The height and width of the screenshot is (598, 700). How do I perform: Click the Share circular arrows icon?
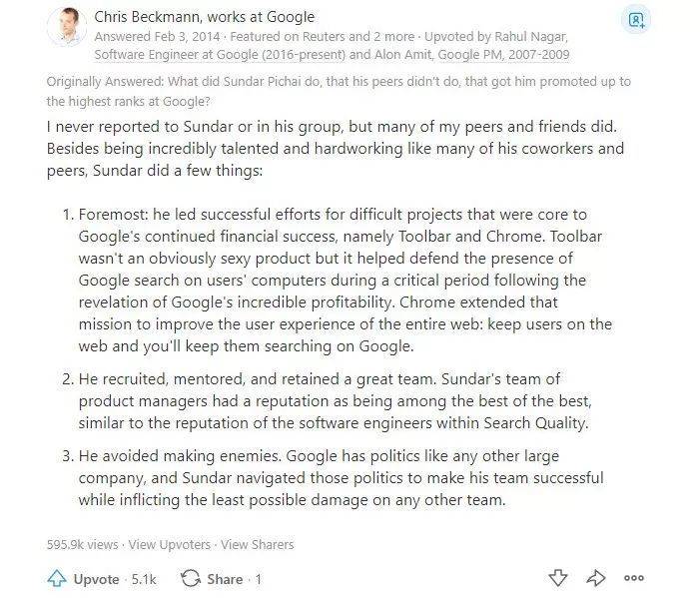[190, 579]
